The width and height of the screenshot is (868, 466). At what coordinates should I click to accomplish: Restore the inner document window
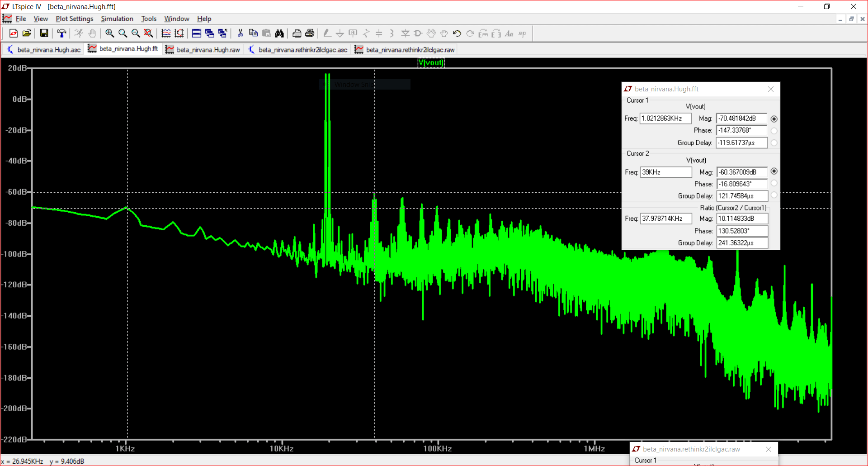tap(851, 19)
